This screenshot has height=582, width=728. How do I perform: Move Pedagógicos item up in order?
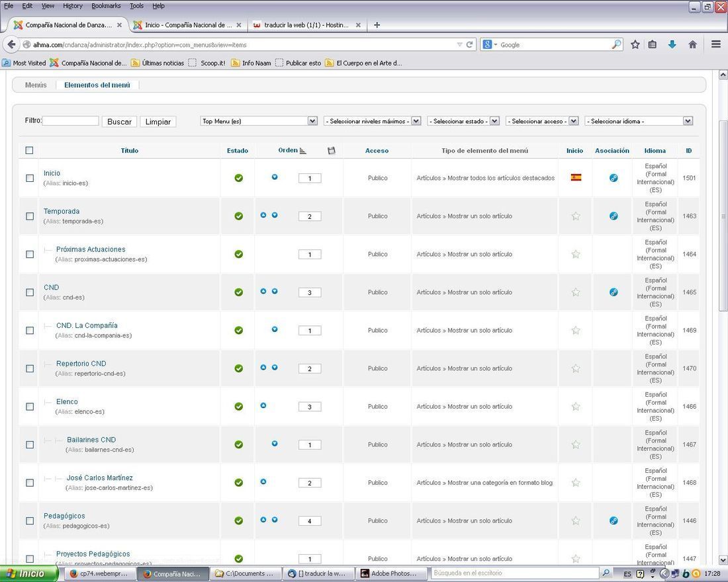point(263,519)
